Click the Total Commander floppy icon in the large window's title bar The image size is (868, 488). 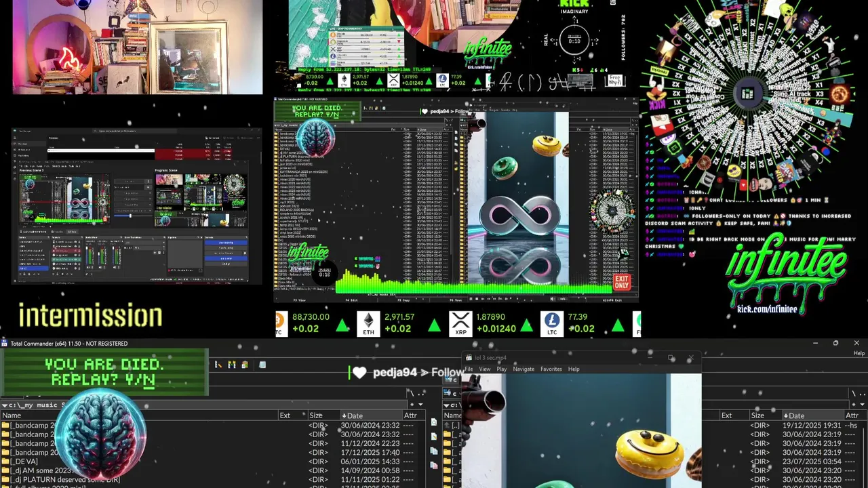pyautogui.click(x=5, y=344)
